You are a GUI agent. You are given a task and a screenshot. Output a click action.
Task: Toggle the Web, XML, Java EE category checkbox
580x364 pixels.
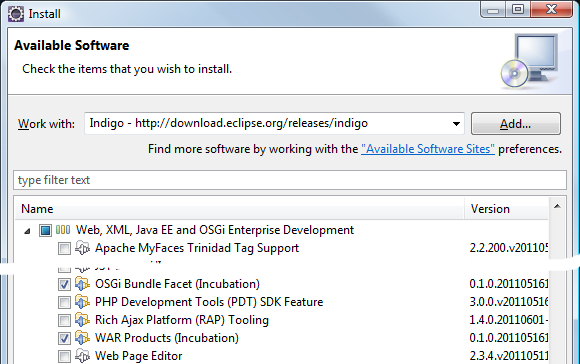point(45,230)
